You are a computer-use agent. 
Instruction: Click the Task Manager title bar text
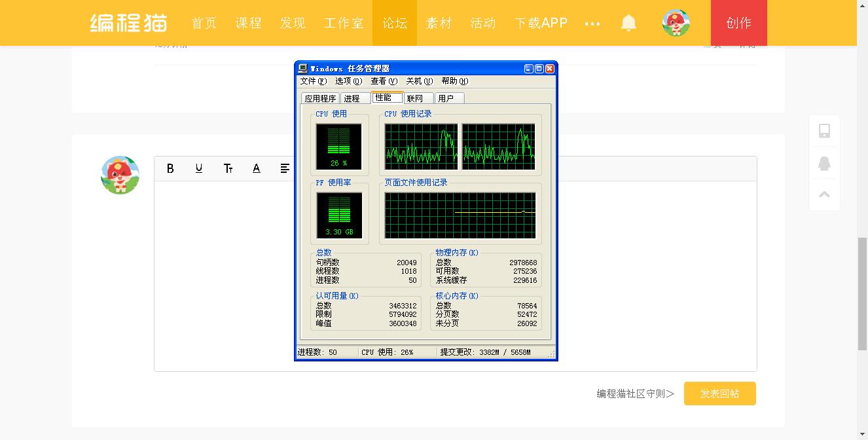click(x=350, y=69)
